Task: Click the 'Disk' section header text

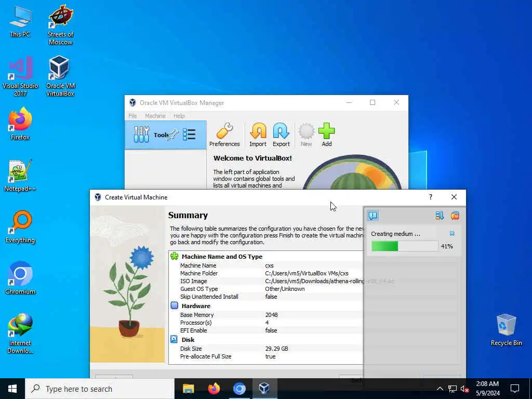Action: click(x=188, y=340)
